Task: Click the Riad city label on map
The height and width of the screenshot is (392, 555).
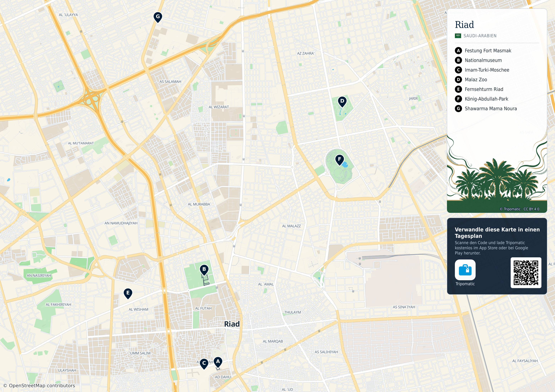Action: (232, 324)
